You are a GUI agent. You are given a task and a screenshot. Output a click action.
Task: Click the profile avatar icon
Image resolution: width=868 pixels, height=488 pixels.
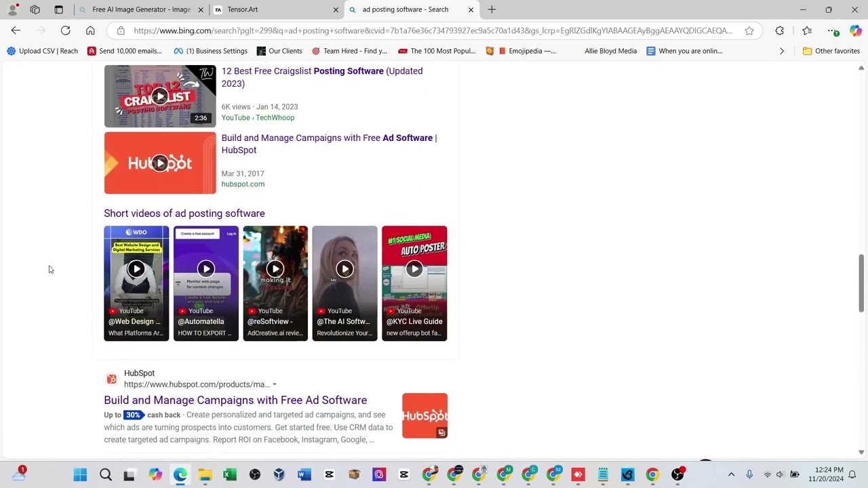pyautogui.click(x=12, y=9)
